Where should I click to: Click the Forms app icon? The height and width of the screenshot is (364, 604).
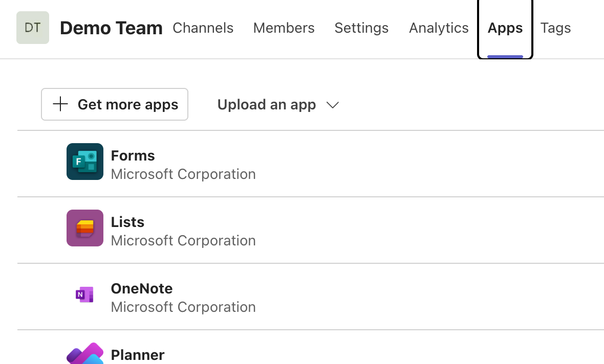tap(85, 162)
